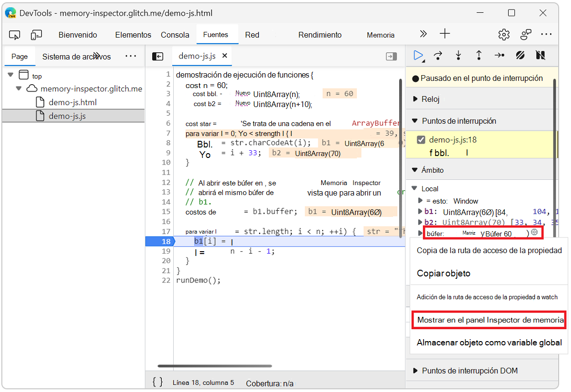Choose Mostrar en el panel Inspector de memoria
571x392 pixels.
coord(489,320)
